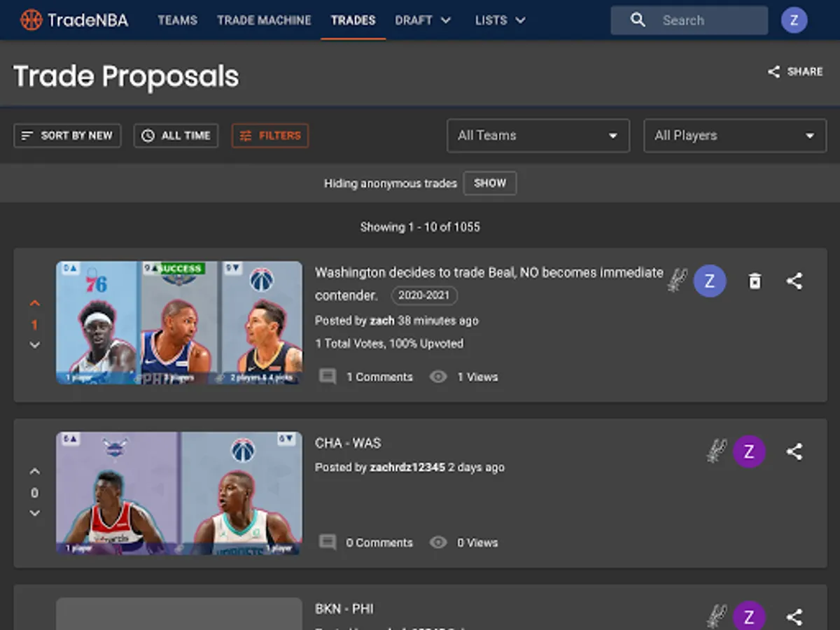The height and width of the screenshot is (630, 840).
Task: Open the CHA - WAS trade thumbnail
Action: click(179, 493)
